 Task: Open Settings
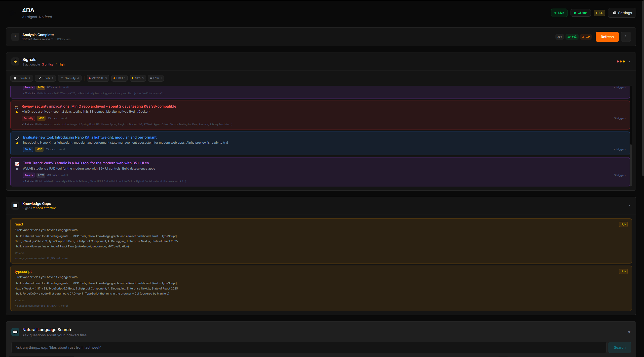[622, 13]
